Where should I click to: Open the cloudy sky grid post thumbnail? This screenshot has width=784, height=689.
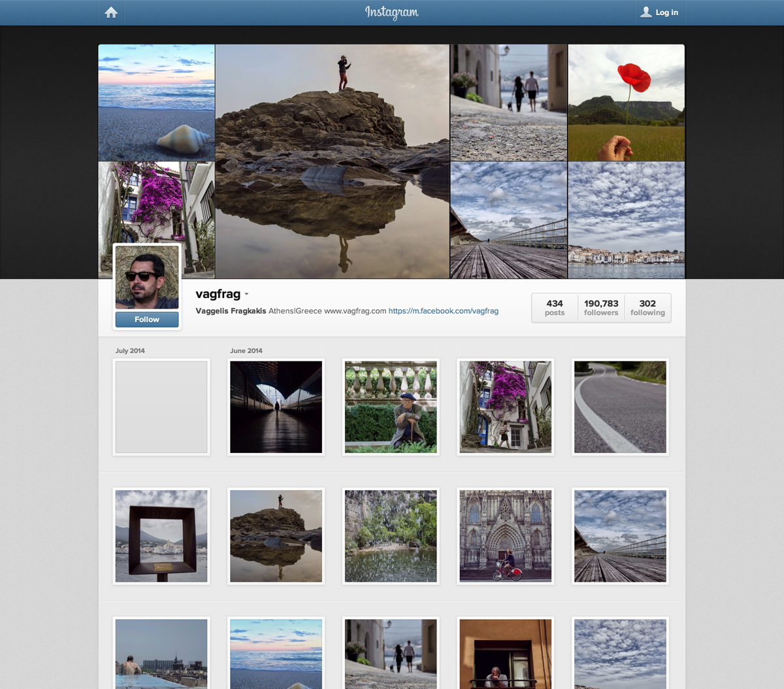click(620, 653)
